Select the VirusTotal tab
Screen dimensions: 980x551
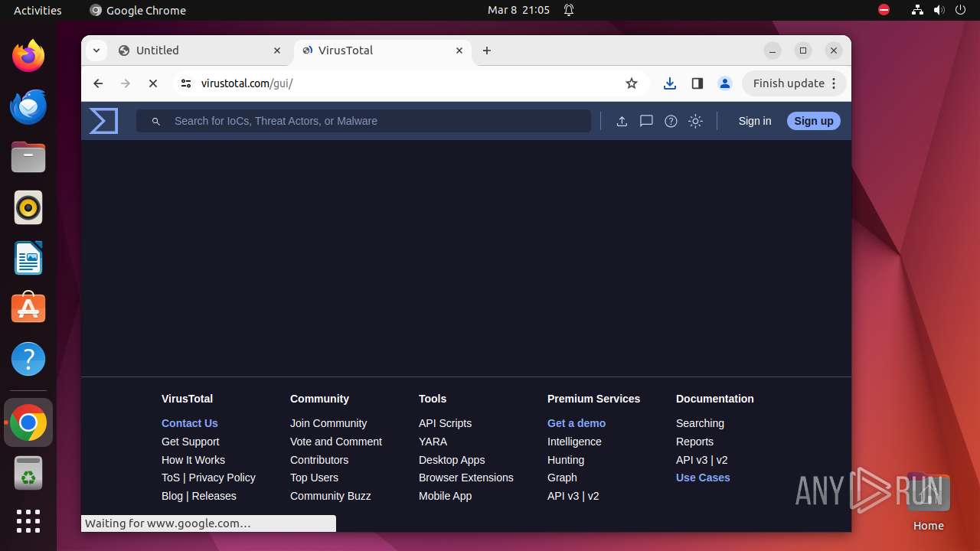[x=381, y=51]
